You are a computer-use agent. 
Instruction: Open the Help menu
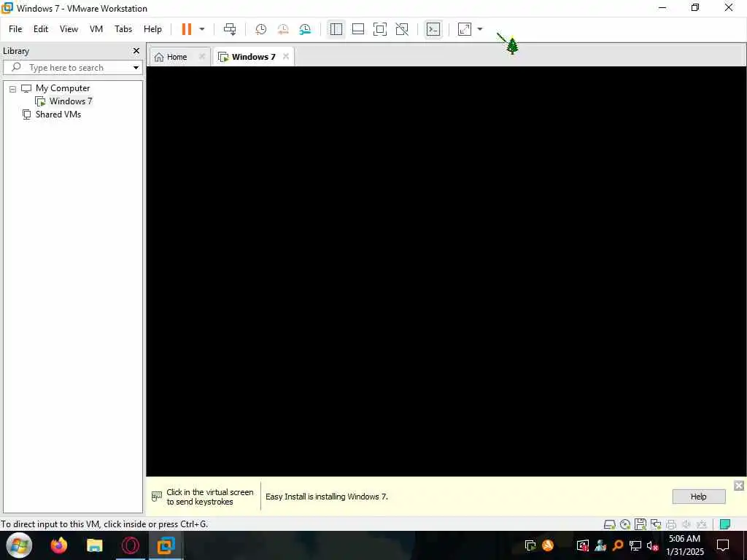(153, 29)
